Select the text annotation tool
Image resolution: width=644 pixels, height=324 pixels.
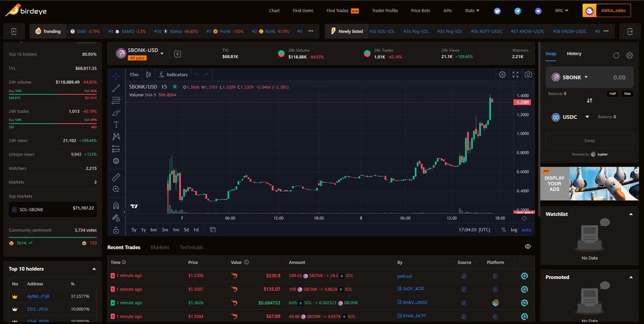pyautogui.click(x=116, y=124)
